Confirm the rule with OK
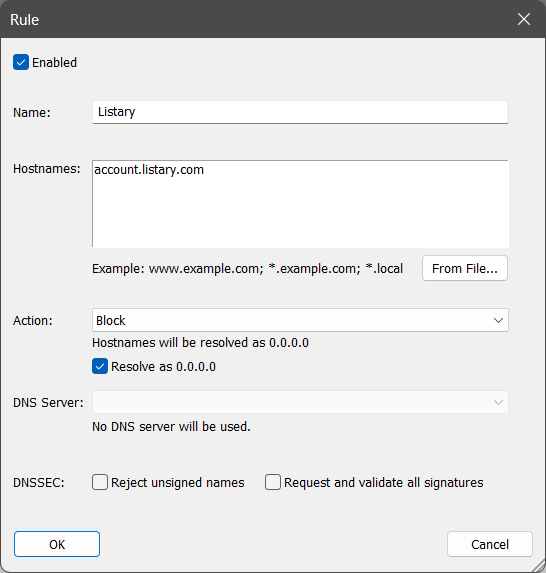The width and height of the screenshot is (546, 573). point(57,544)
